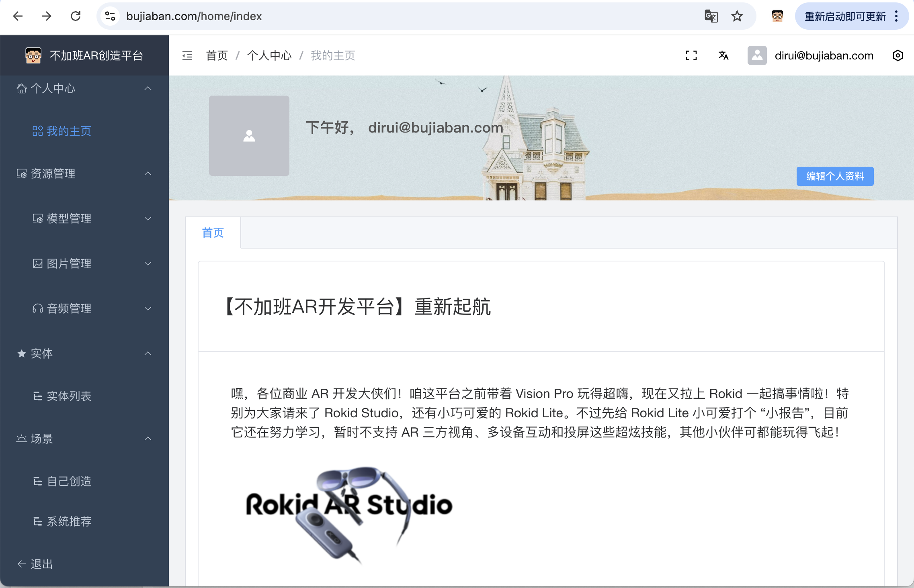Screen dimensions: 914x588
Task: Select 我的主页 in the sidebar
Action: pyautogui.click(x=69, y=131)
